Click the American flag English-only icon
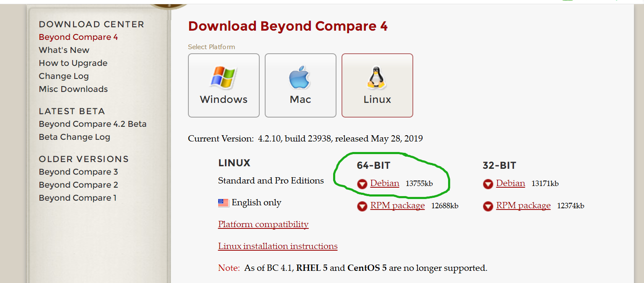 tap(223, 202)
